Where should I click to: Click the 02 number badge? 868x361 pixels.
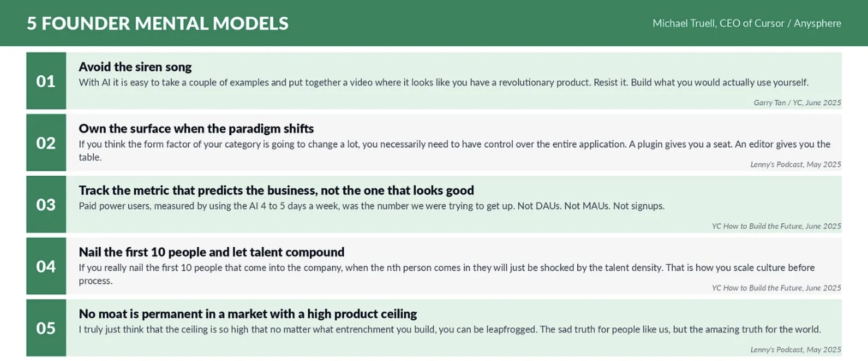click(46, 143)
